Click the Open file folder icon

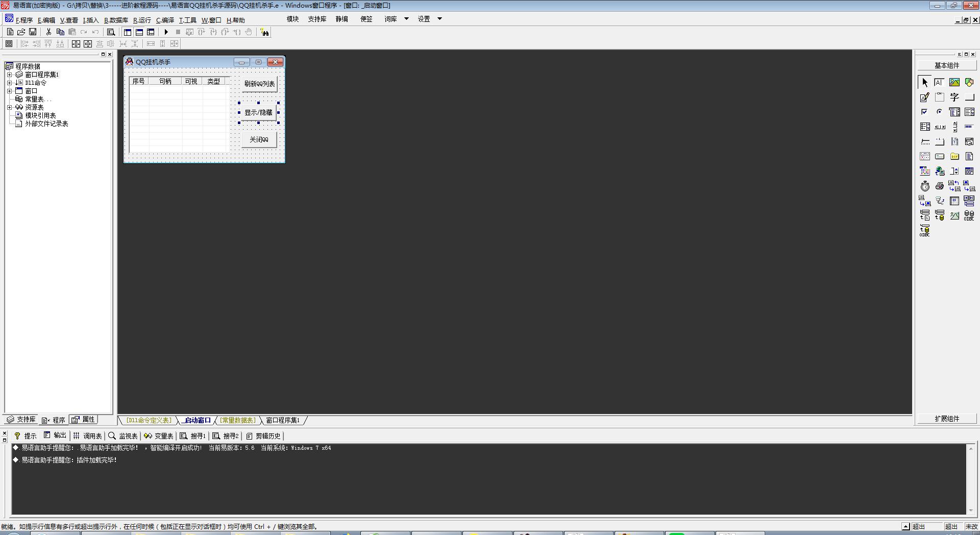[21, 32]
